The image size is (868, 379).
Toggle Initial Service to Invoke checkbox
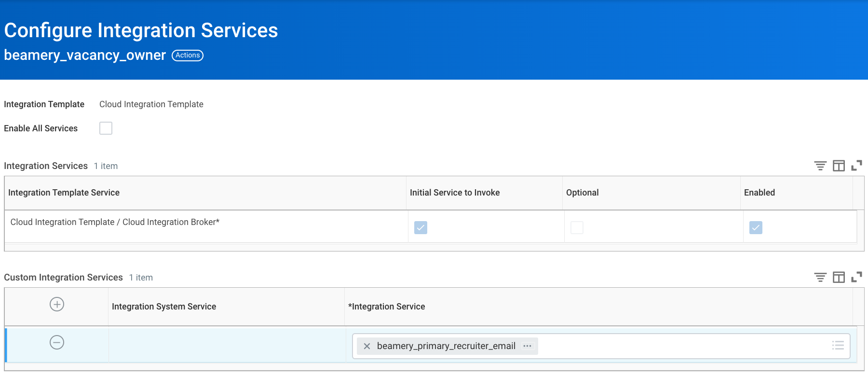click(420, 227)
